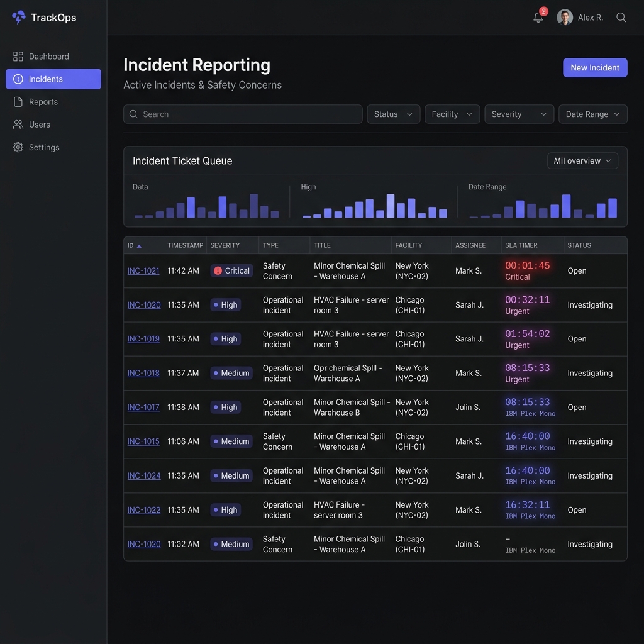Open the notifications bell

(x=538, y=17)
